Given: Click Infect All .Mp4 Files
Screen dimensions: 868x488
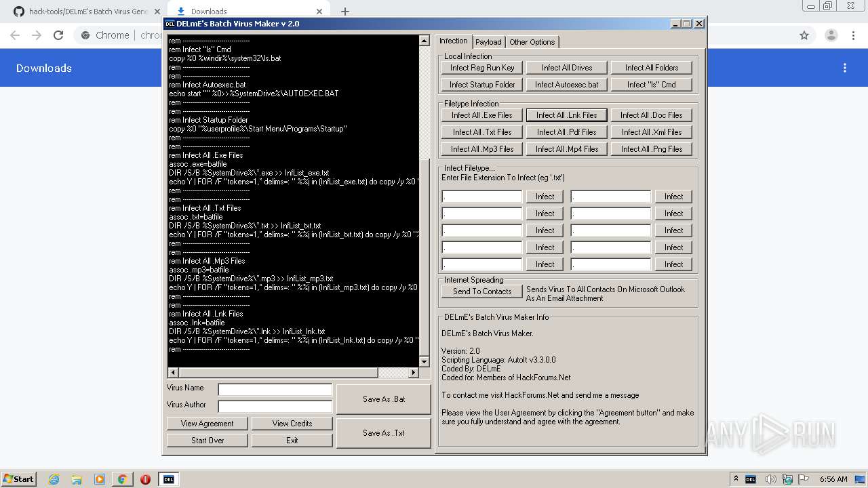Looking at the screenshot, I should click(567, 149).
